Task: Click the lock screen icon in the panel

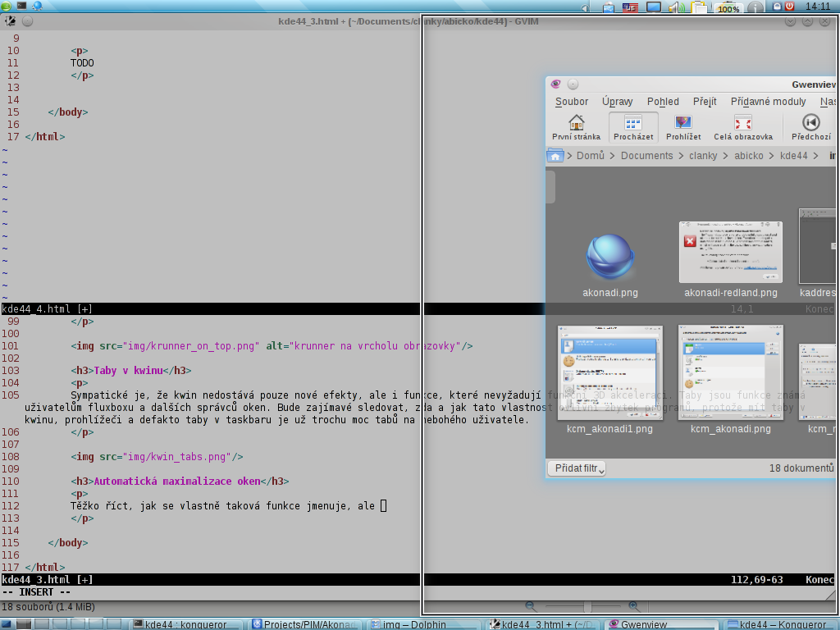Action: coord(777,6)
